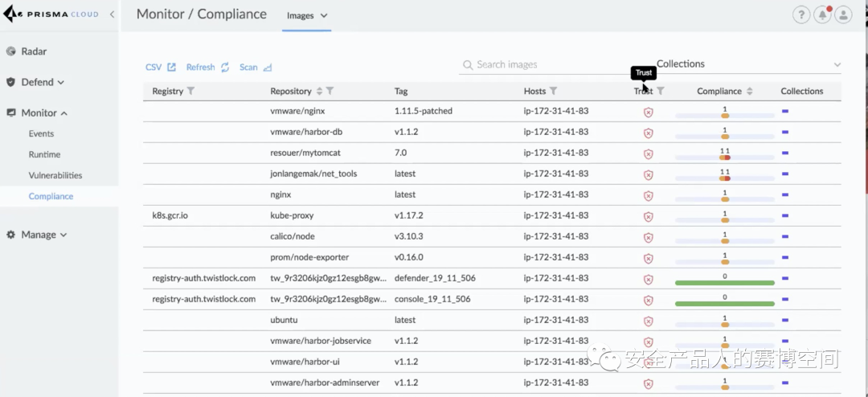This screenshot has width=868, height=397.
Task: Collapse the Prisma Cloud sidebar chevron
Action: (112, 14)
